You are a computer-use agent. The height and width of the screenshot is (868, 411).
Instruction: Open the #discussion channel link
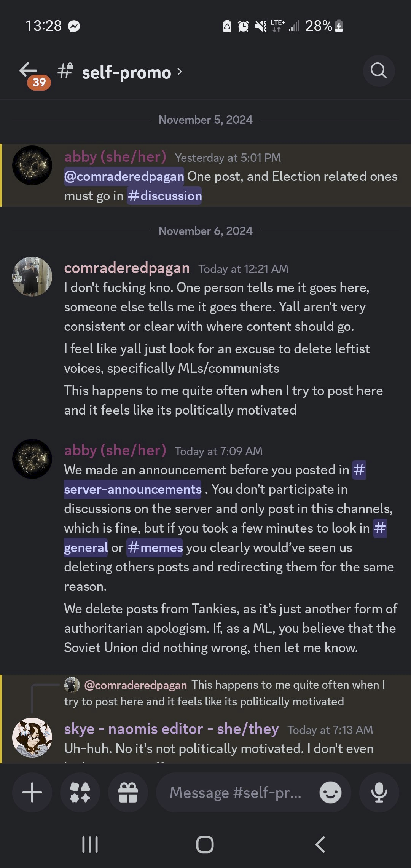point(164,196)
